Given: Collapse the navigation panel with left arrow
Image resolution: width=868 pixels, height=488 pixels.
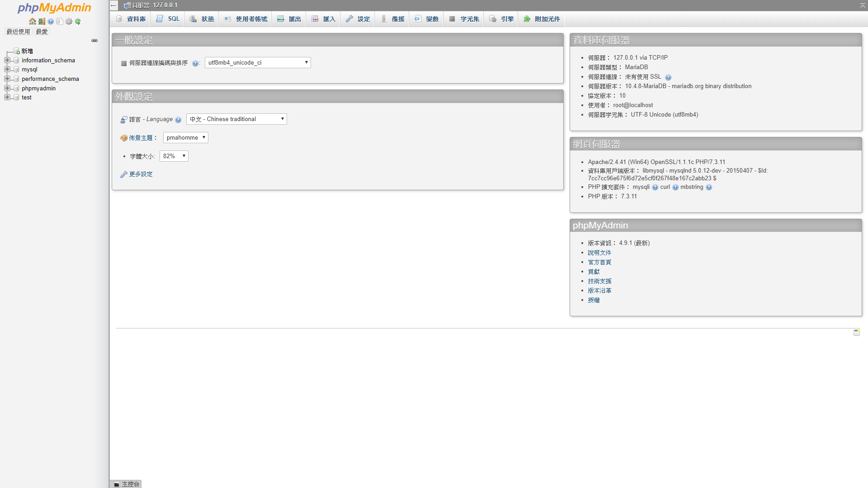Looking at the screenshot, I should [x=113, y=5].
